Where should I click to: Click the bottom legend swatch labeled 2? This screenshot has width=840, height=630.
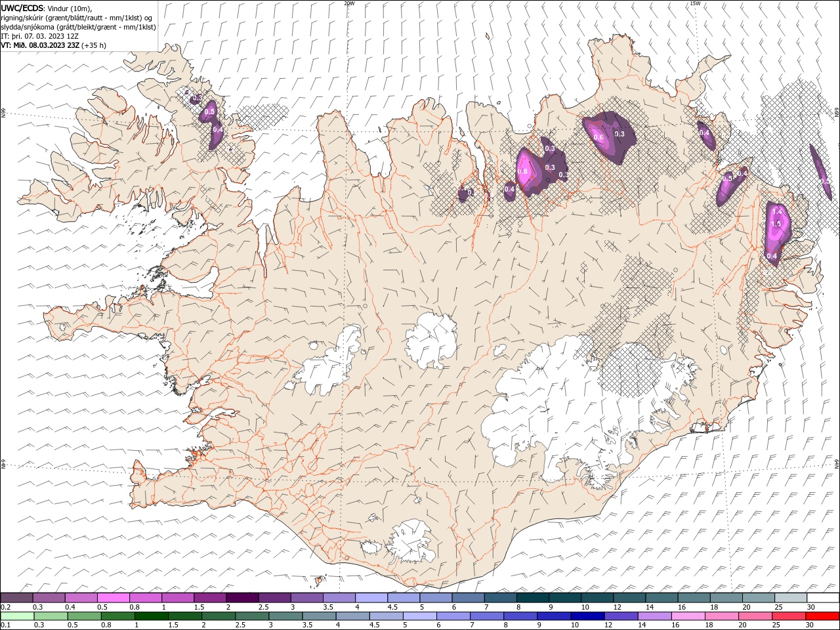[x=218, y=616]
